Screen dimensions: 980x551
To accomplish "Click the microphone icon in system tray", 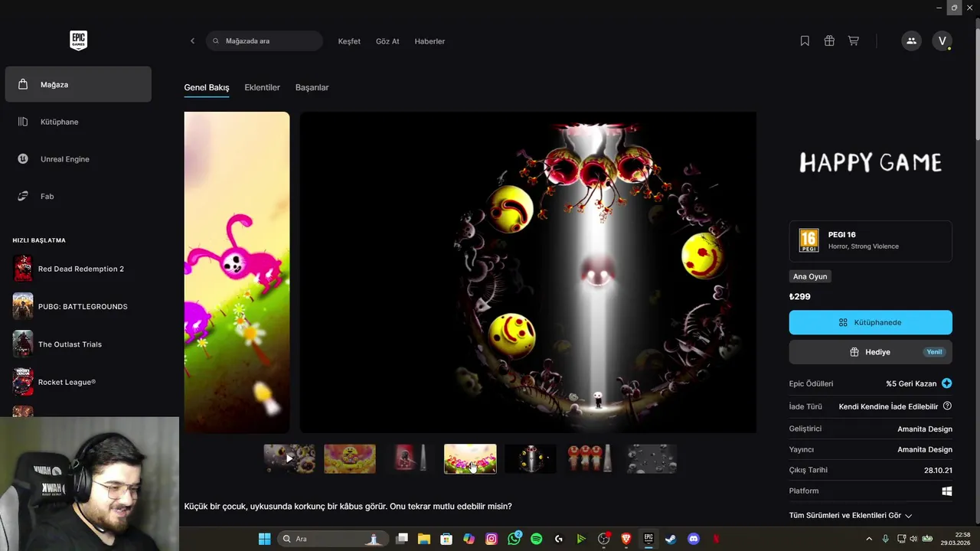I will pyautogui.click(x=886, y=539).
